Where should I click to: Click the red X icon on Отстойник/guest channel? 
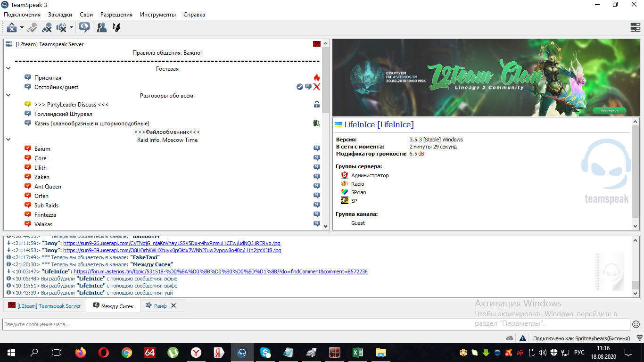pos(317,87)
